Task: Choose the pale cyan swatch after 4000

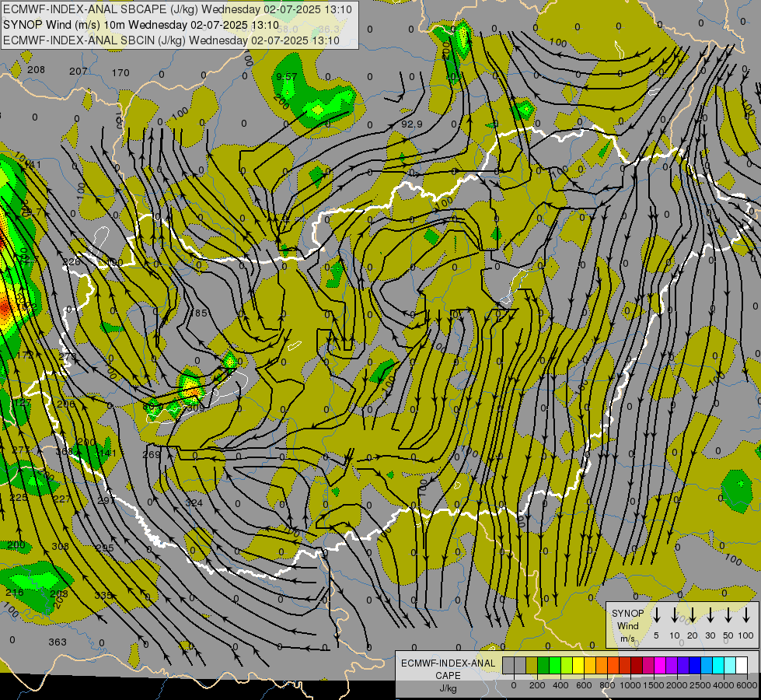Action: [x=729, y=665]
